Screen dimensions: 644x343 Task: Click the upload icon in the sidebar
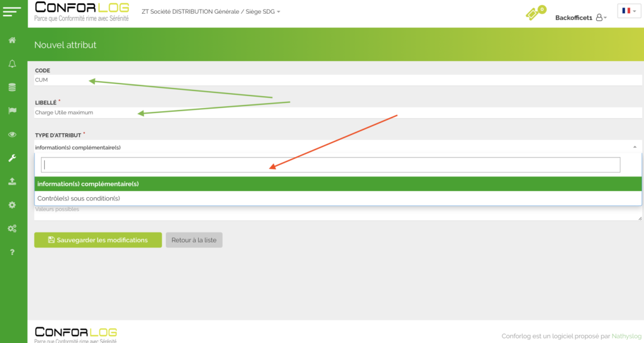click(x=12, y=182)
